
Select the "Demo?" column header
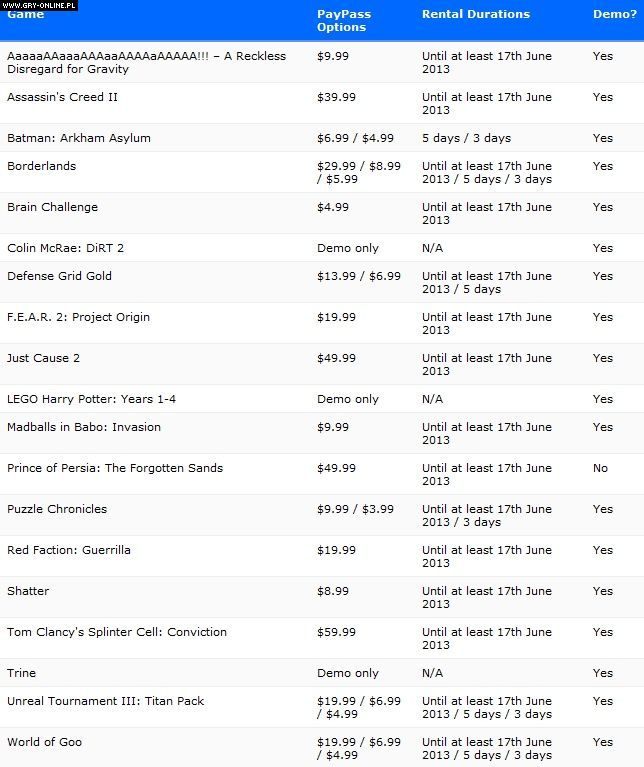[614, 15]
